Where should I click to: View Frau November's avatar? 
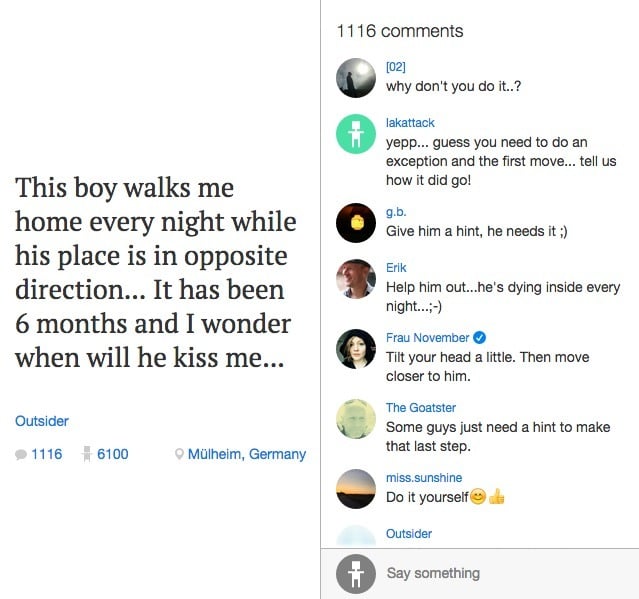click(x=355, y=348)
